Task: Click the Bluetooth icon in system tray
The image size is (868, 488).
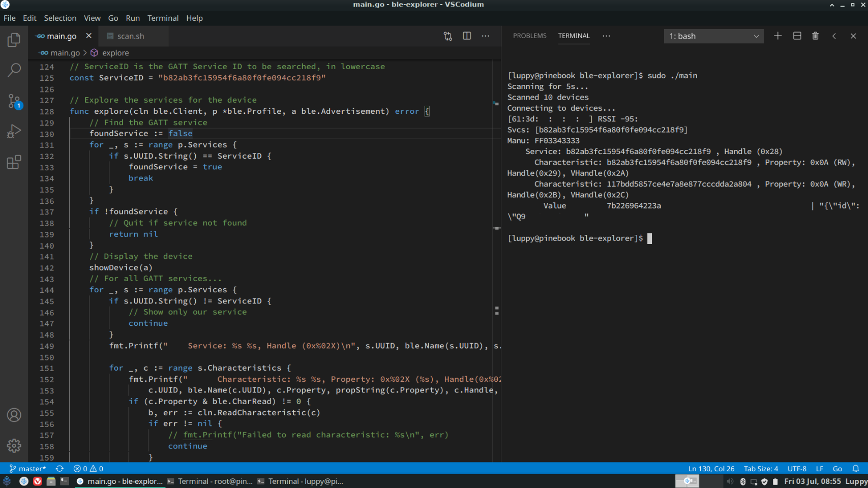Action: coord(742,481)
